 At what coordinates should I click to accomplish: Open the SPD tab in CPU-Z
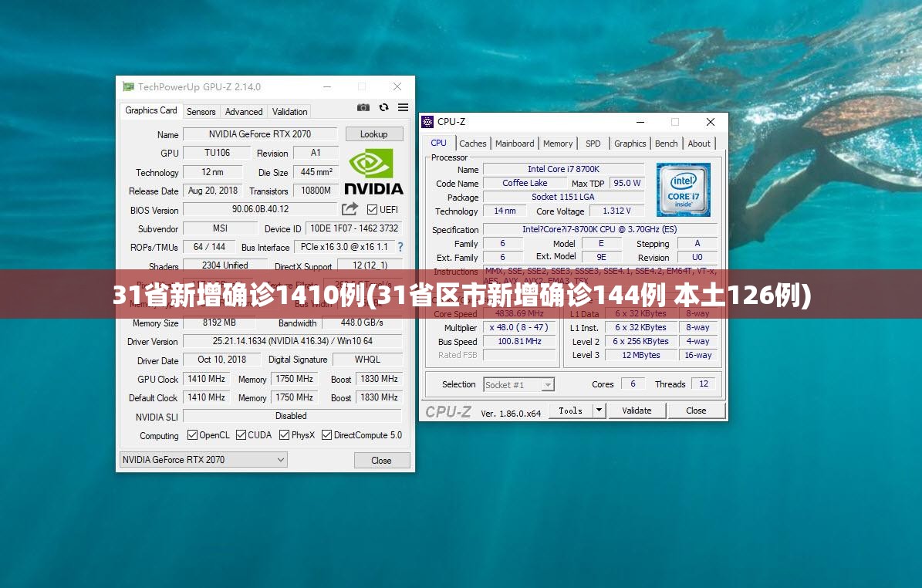point(593,144)
